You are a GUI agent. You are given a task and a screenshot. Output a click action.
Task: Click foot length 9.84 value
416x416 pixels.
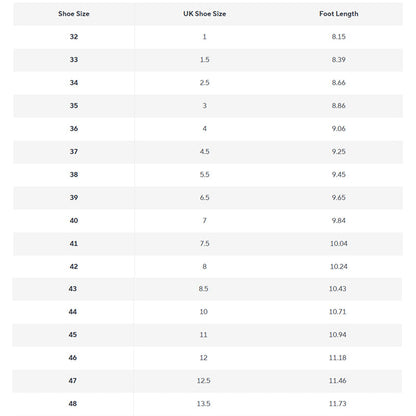tap(339, 221)
